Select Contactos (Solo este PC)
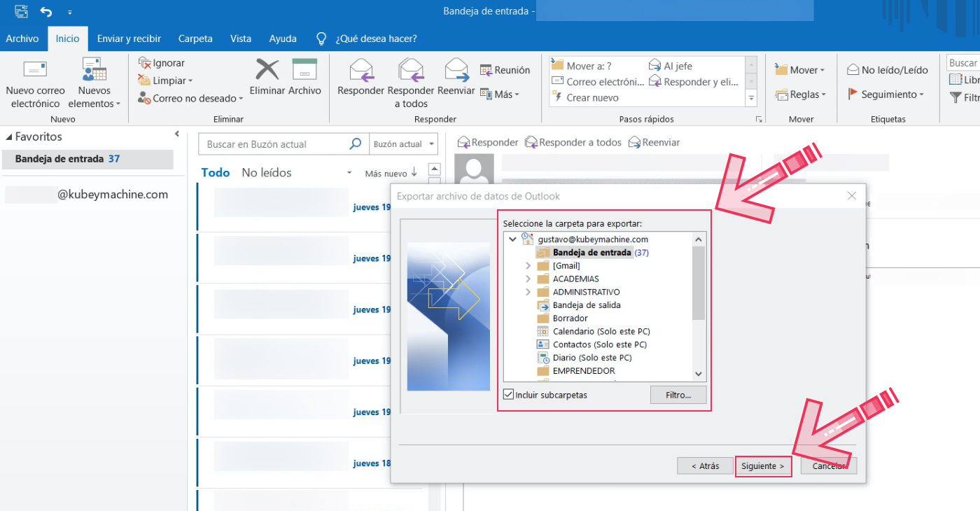The image size is (980, 511). (592, 345)
